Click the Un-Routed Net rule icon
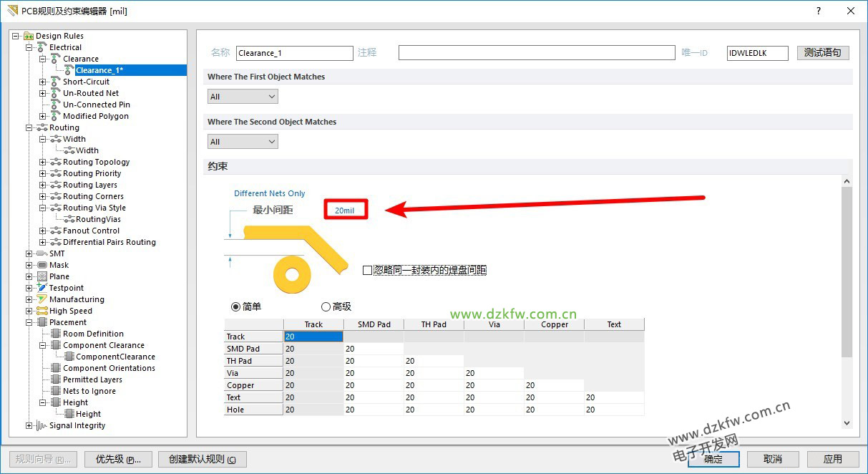 click(56, 93)
